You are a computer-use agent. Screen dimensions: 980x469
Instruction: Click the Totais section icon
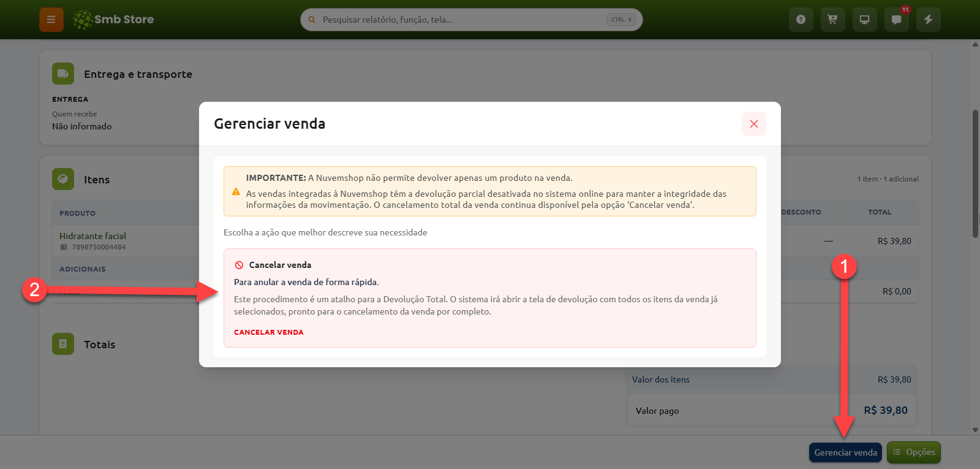63,344
